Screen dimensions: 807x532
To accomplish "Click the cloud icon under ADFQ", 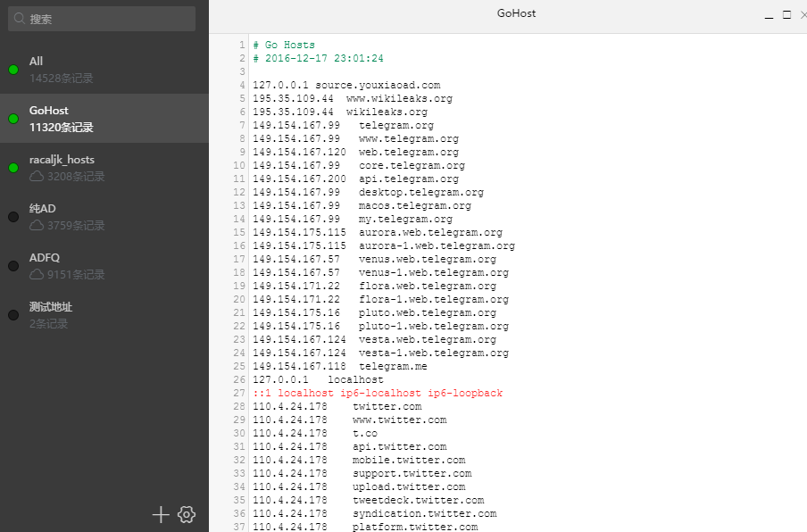I will (x=37, y=274).
